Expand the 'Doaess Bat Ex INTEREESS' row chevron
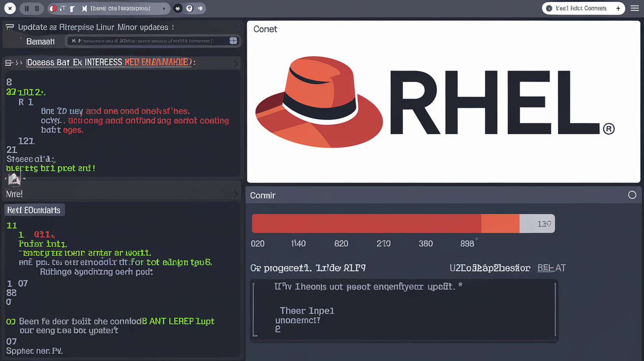Screen dimensions: 644x361 click(235, 63)
